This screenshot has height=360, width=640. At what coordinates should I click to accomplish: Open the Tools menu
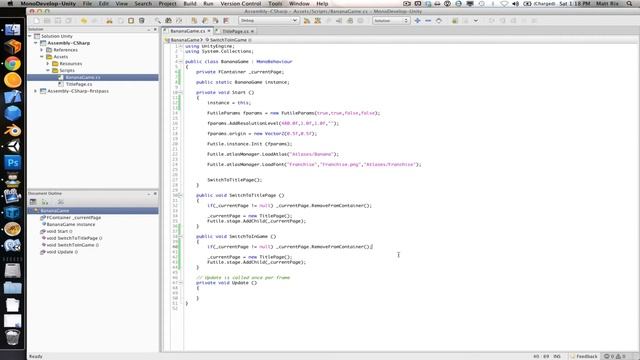click(x=275, y=4)
